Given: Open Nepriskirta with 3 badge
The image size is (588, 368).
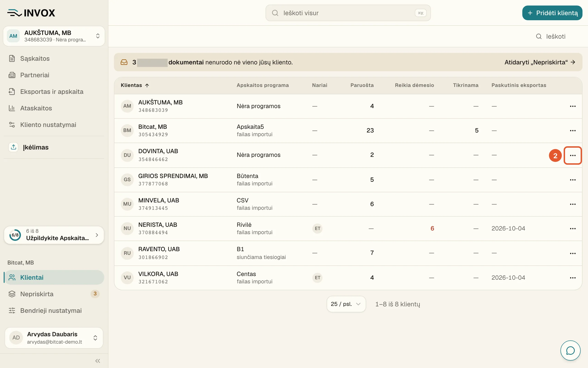Looking at the screenshot, I should point(54,294).
